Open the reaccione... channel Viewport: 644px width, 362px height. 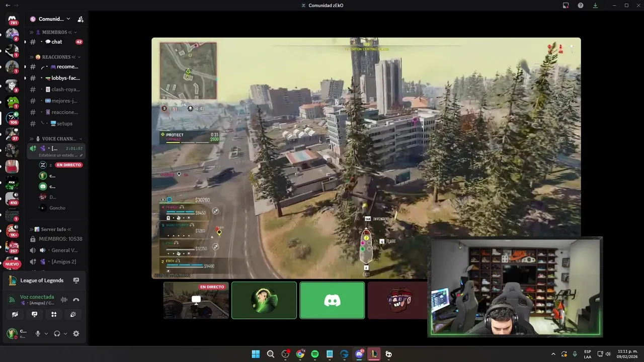click(56, 112)
